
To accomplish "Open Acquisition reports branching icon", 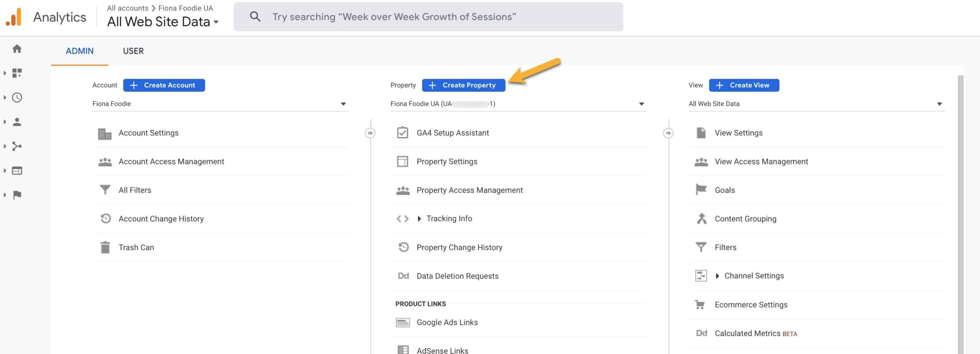I will pos(17,146).
